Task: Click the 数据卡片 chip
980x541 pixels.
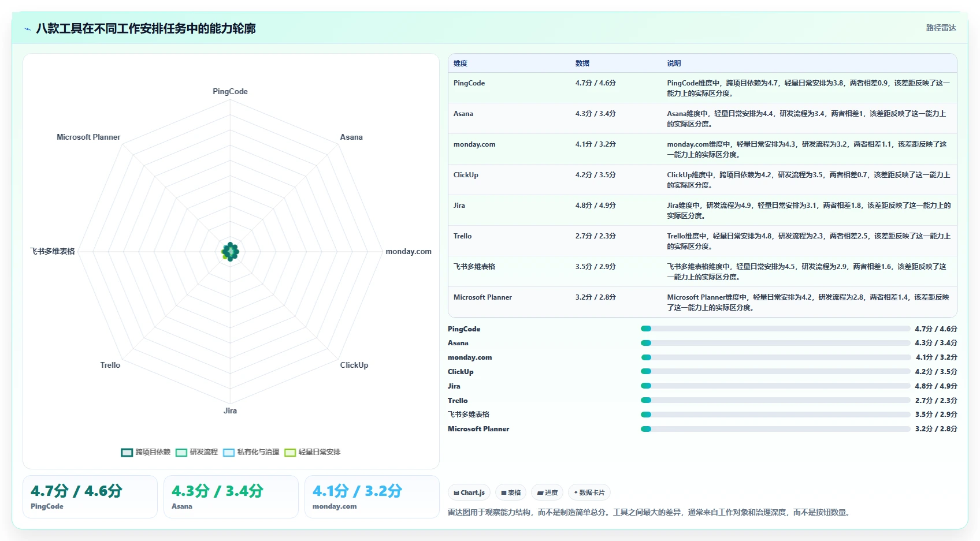Action: pyautogui.click(x=589, y=493)
